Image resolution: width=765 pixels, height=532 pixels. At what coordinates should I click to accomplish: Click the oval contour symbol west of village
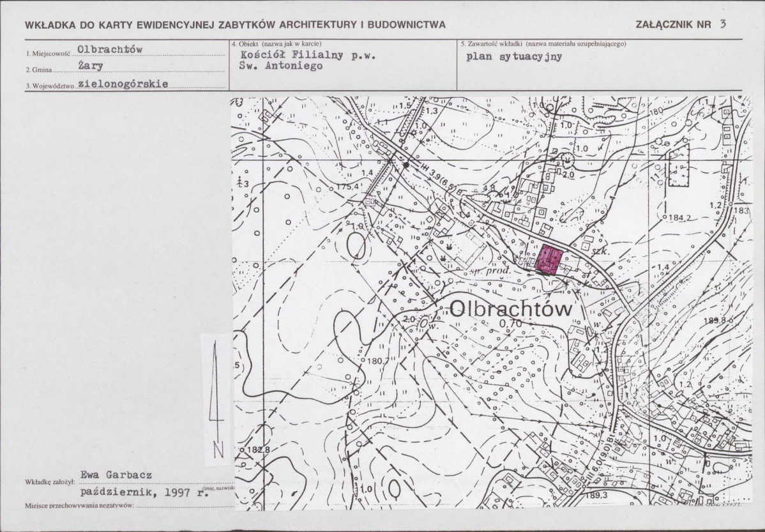tap(356, 245)
